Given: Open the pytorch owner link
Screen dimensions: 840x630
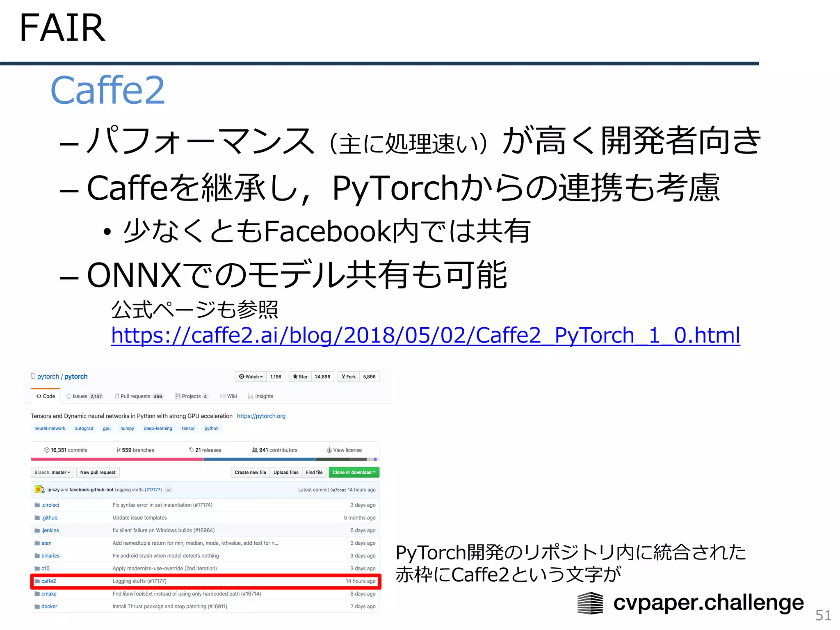Looking at the screenshot, I should [x=48, y=377].
